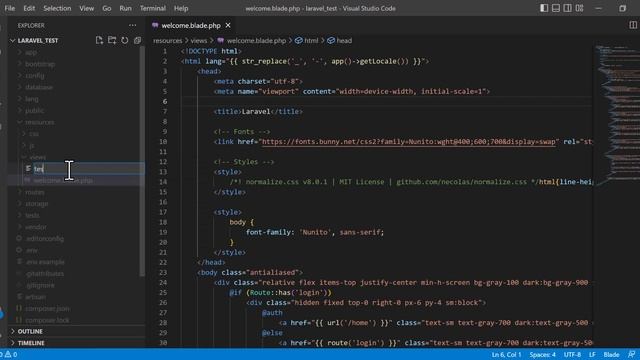Click the New File icon in Explorer

point(99,40)
